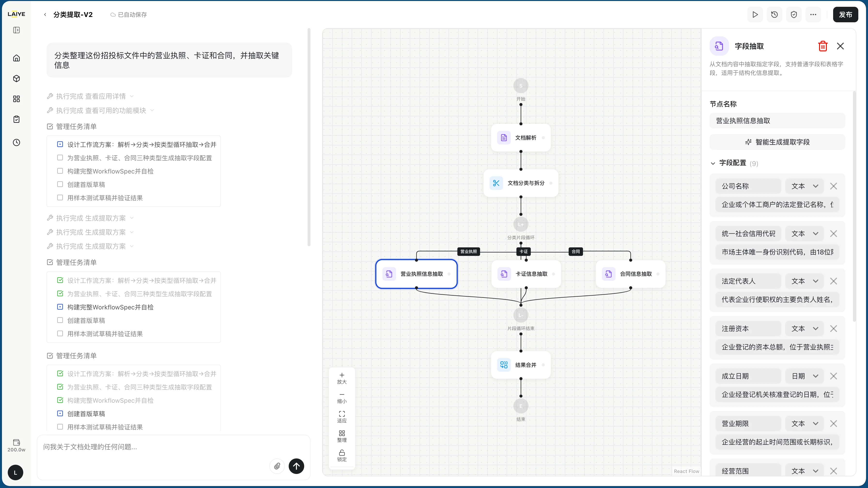Viewport: 868px width, 488px height.
Task: Lock canvas with 锁定 control
Action: (342, 456)
